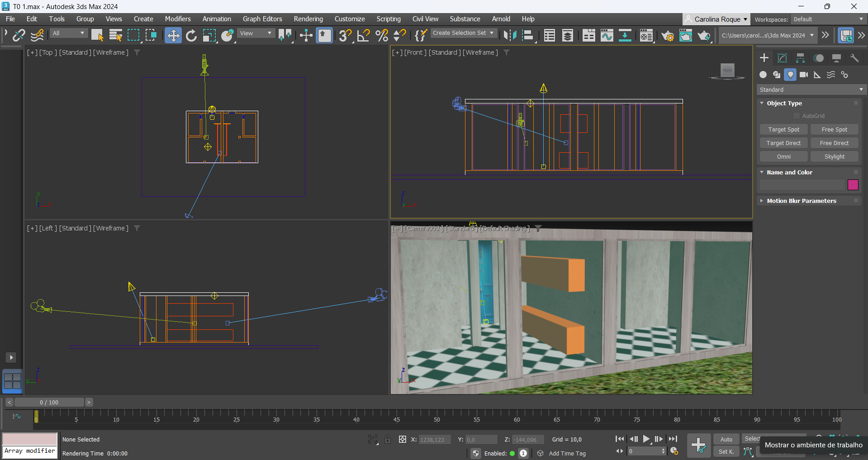Viewport: 868px width, 460px height.
Task: Click the Percent Snap toggle icon
Action: coord(382,35)
